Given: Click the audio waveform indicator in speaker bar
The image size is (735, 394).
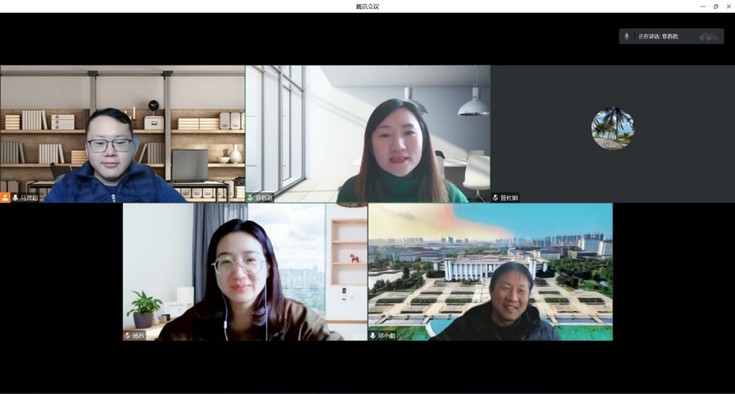Looking at the screenshot, I should (708, 37).
